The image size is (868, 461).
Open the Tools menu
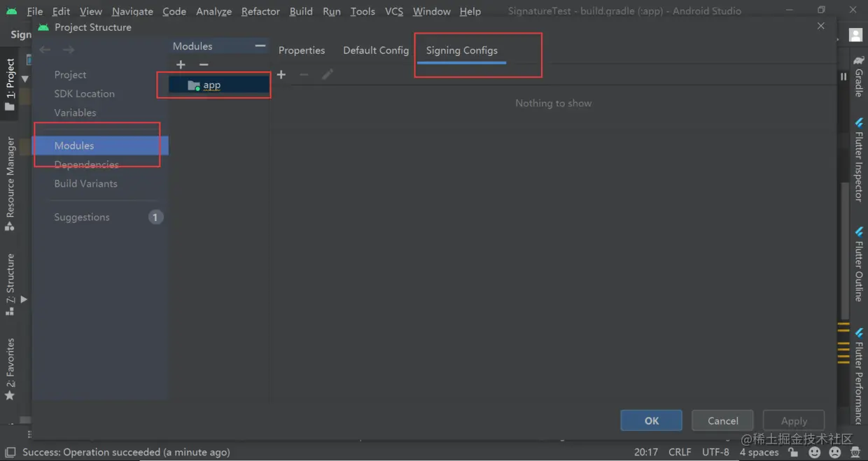363,11
